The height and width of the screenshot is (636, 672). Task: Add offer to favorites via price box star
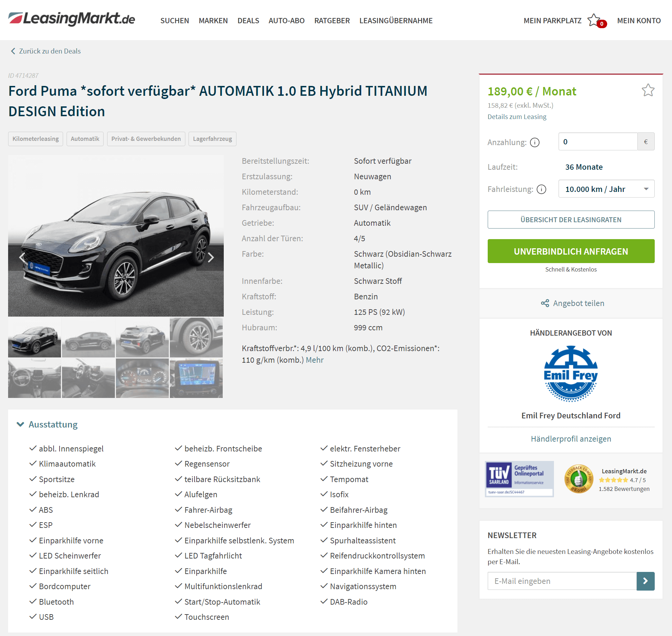point(648,91)
